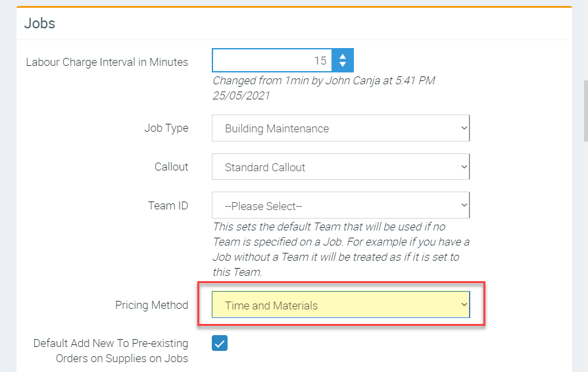Open the Pricing Method dropdown

340,305
